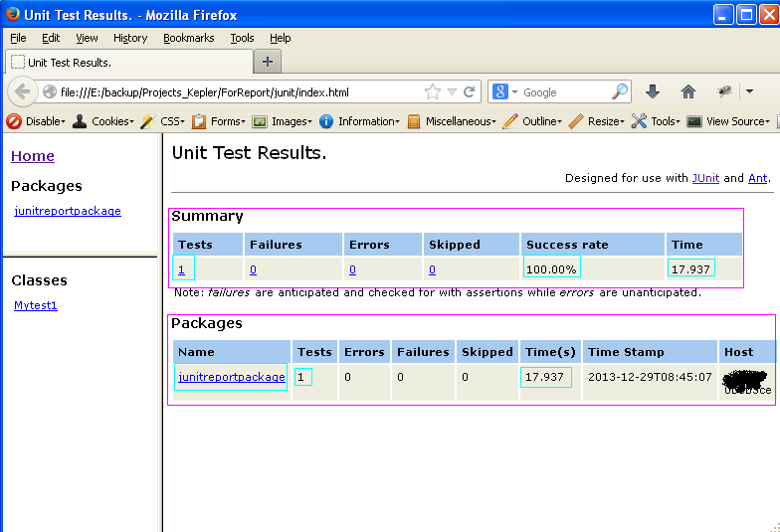Click the Firefox logo in title bar
The image size is (780, 532).
point(12,14)
